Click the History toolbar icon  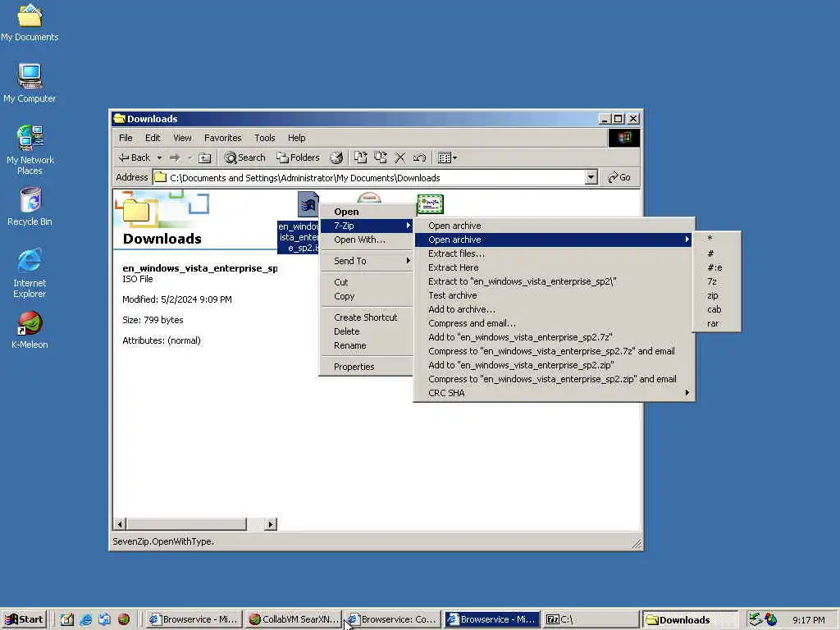pos(336,157)
